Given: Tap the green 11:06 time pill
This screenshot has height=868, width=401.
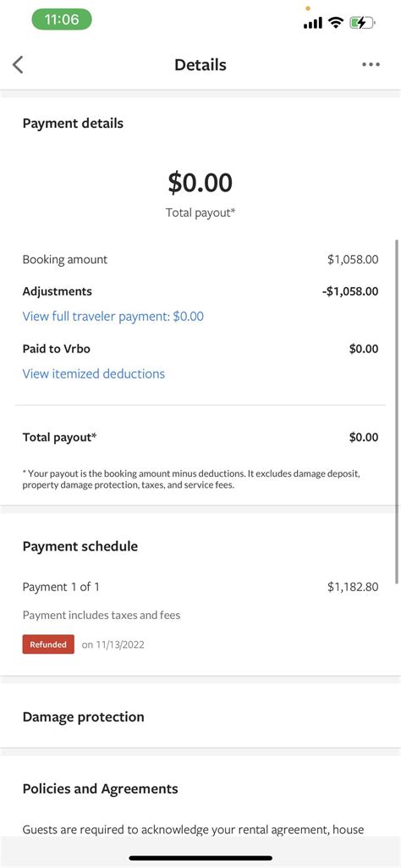Looking at the screenshot, I should (x=62, y=20).
